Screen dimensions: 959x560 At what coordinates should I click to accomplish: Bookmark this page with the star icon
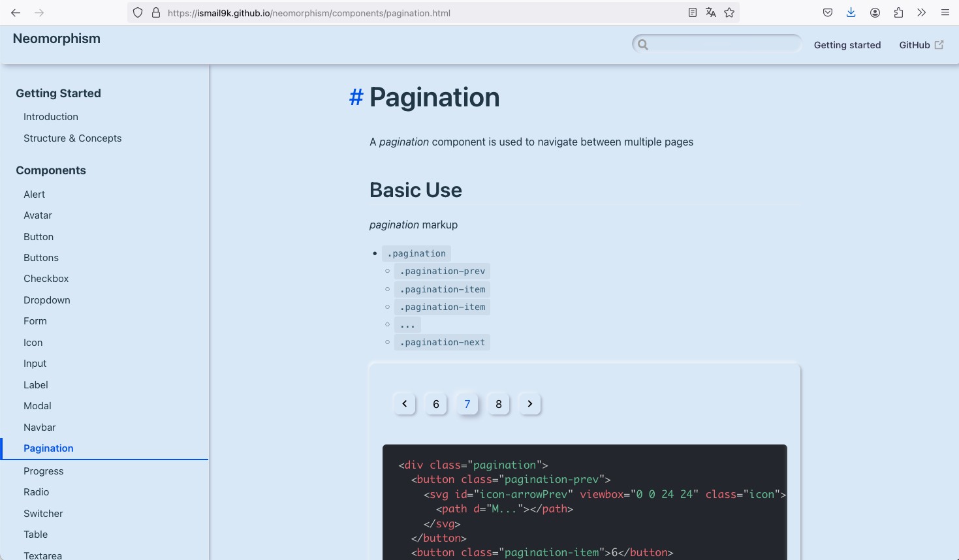(x=729, y=12)
